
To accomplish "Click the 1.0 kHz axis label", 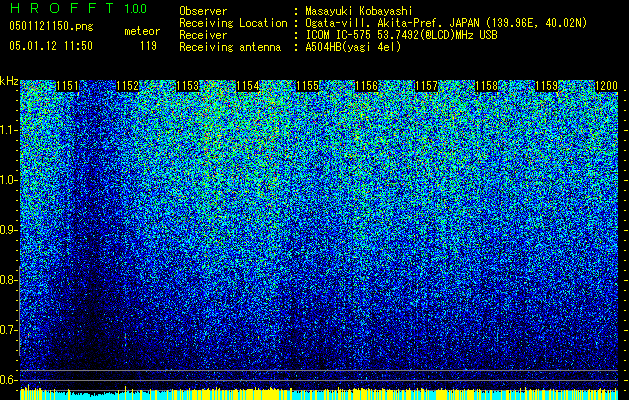I will (x=9, y=180).
